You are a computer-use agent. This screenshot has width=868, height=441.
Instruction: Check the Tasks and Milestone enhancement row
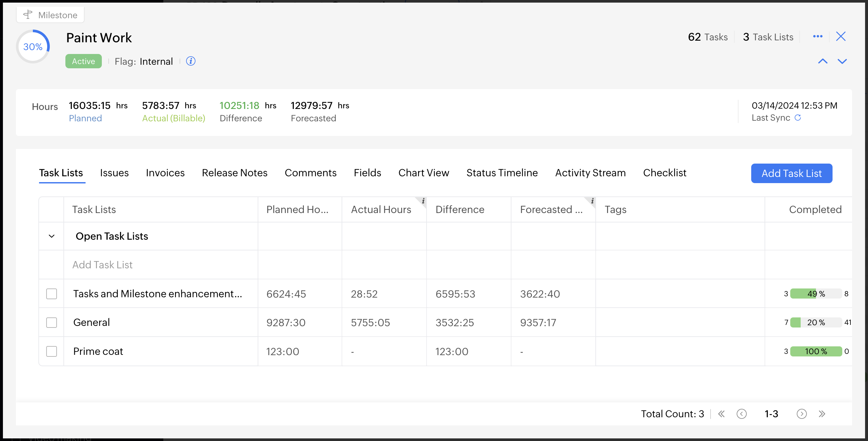51,294
